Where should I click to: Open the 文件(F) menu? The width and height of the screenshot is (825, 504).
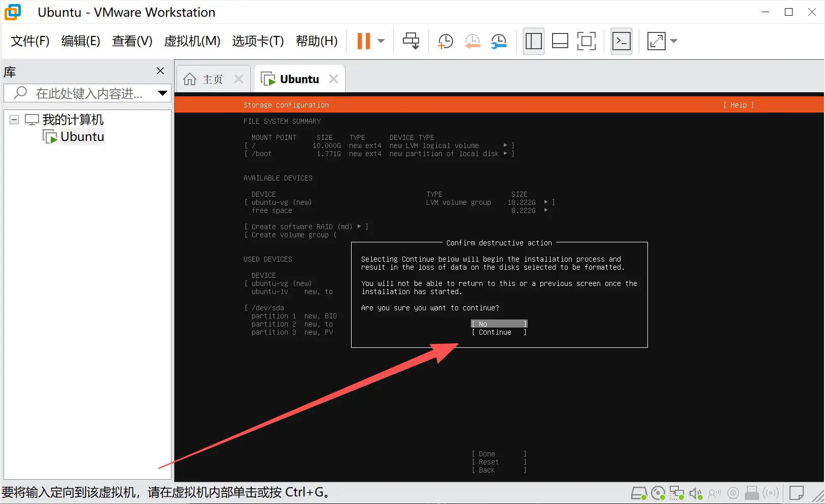[30, 41]
